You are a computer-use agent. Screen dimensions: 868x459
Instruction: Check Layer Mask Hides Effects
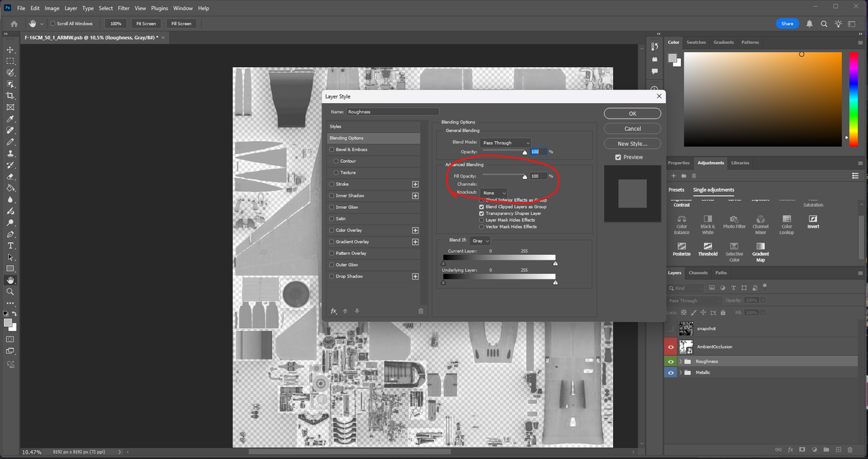(481, 220)
